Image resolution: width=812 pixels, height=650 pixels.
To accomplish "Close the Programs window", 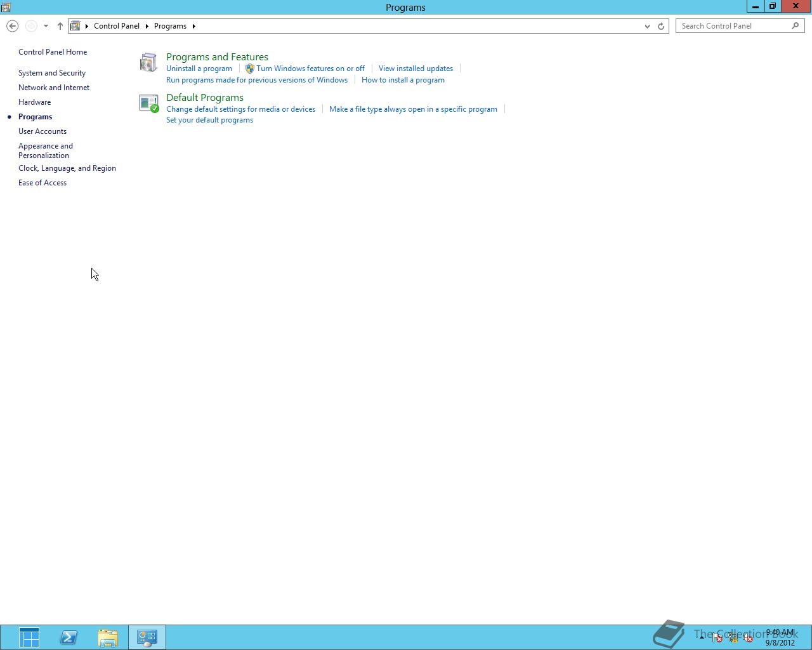I will 796,6.
